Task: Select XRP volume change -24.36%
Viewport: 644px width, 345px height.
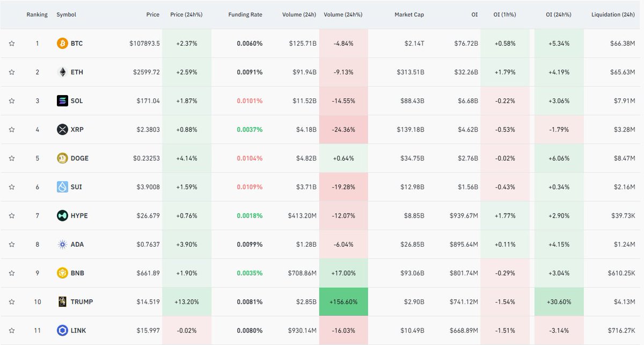Action: 343,130
